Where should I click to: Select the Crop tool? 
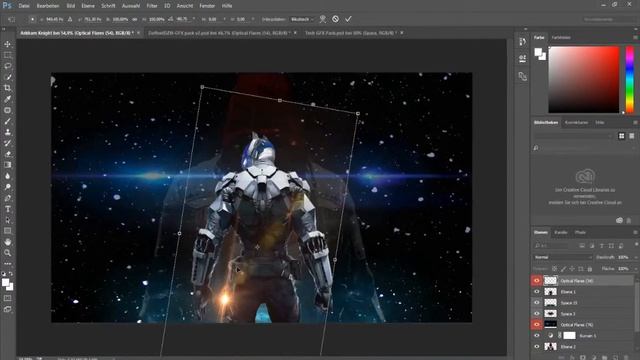(x=7, y=88)
